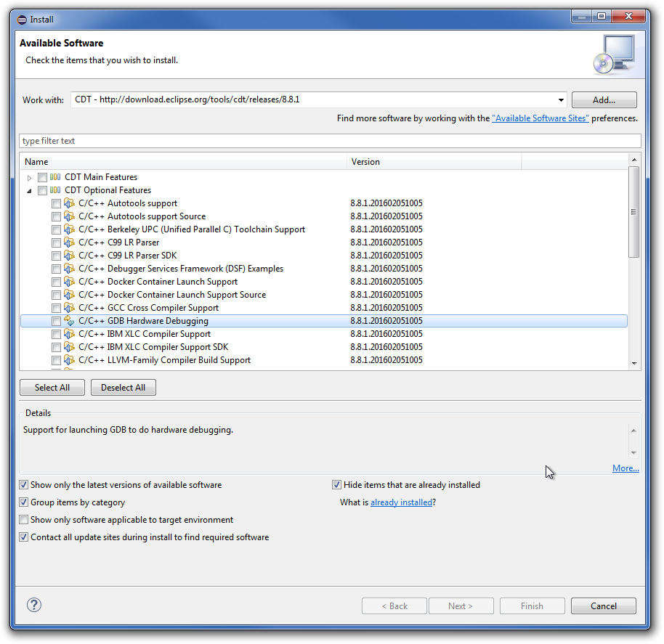Click the GCC Cross Compiler Support feature icon

(x=70, y=308)
